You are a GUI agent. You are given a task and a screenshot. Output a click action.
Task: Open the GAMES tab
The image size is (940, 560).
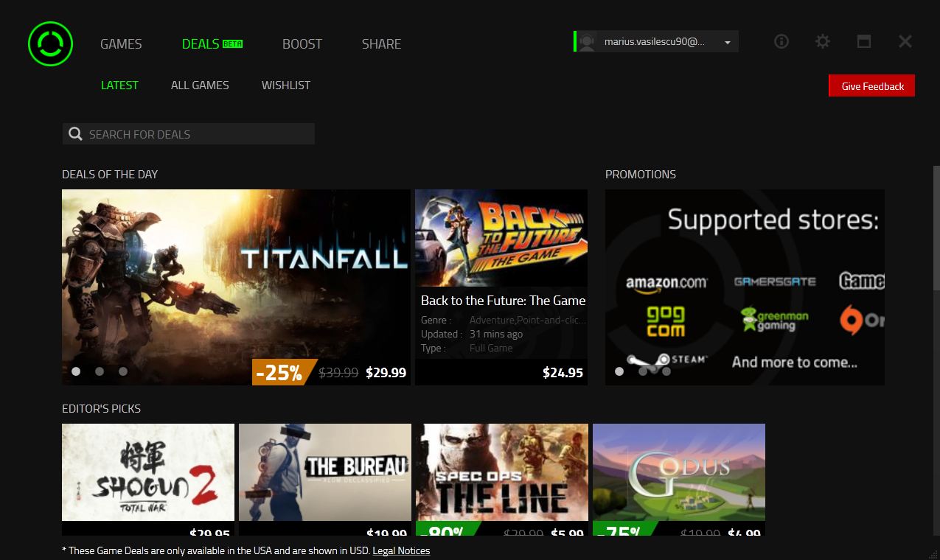pos(121,43)
